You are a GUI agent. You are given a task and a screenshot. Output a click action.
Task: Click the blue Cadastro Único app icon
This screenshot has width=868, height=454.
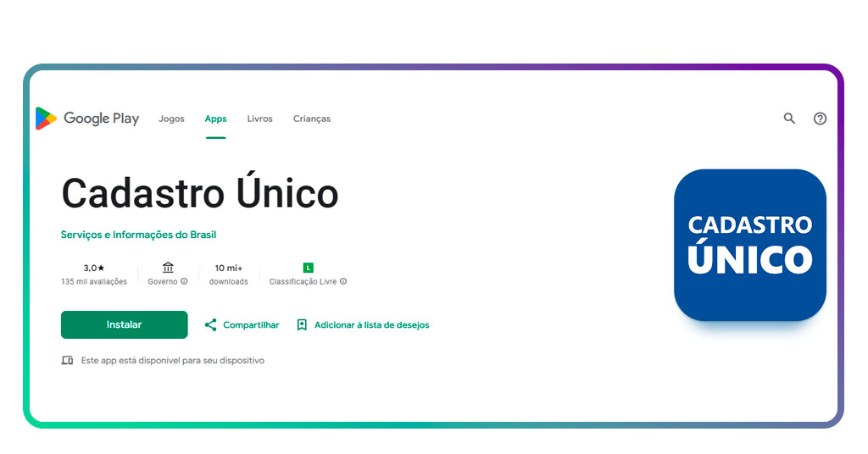click(x=749, y=245)
